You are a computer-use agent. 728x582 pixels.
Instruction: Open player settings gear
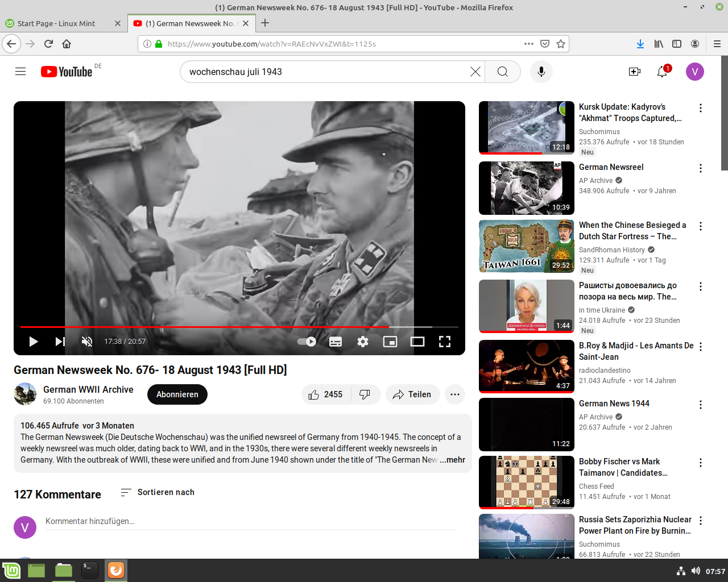pyautogui.click(x=363, y=342)
